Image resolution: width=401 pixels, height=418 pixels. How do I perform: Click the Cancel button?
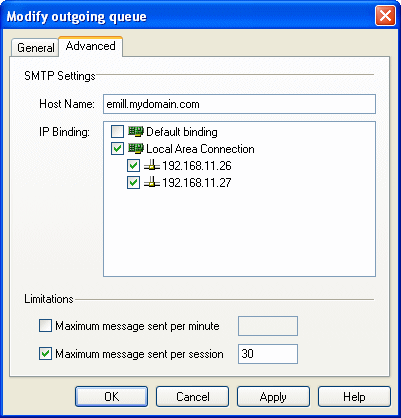click(192, 397)
